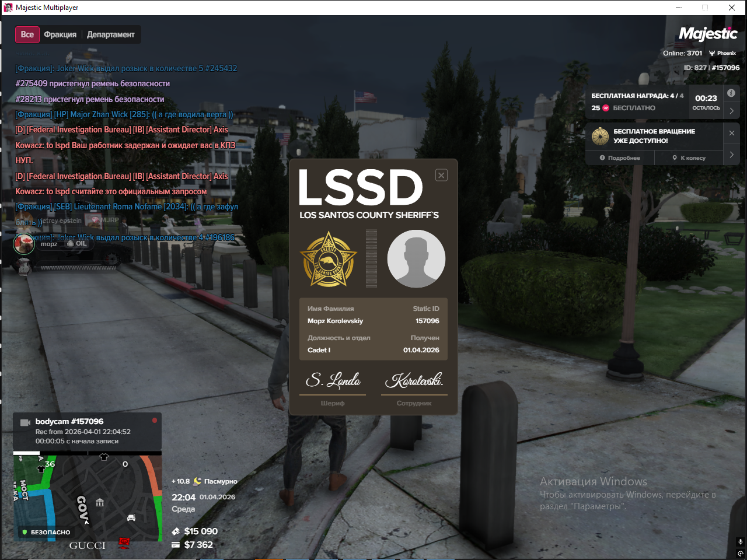The height and width of the screenshot is (560, 747).
Task: Click the silhouette photo on LSSD card
Action: [416, 258]
